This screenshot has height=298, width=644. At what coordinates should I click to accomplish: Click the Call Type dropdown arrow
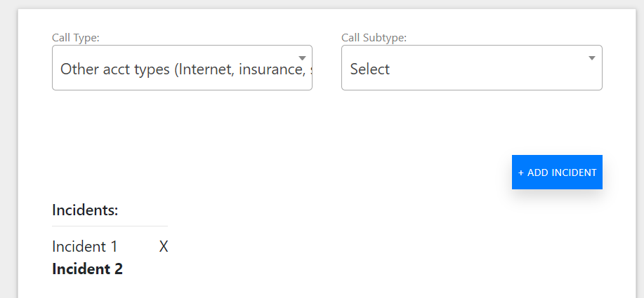point(302,58)
